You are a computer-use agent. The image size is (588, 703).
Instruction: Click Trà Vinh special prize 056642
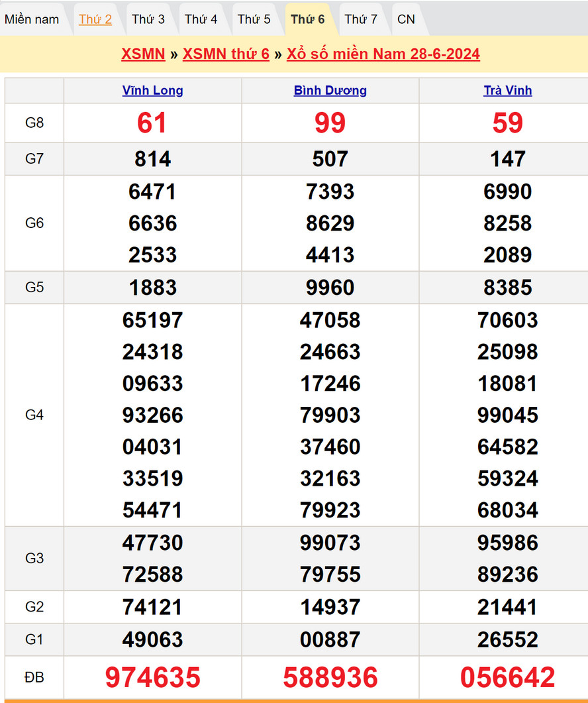click(508, 677)
